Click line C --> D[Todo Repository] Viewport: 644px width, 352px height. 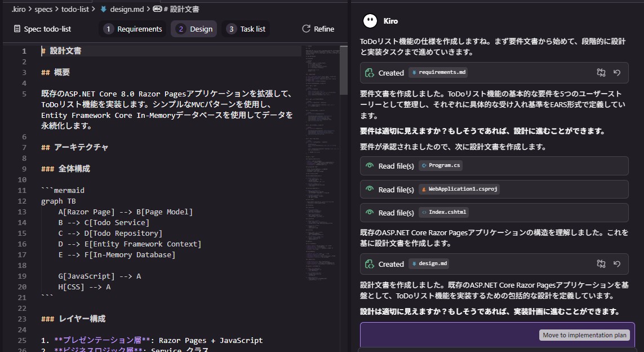click(110, 233)
